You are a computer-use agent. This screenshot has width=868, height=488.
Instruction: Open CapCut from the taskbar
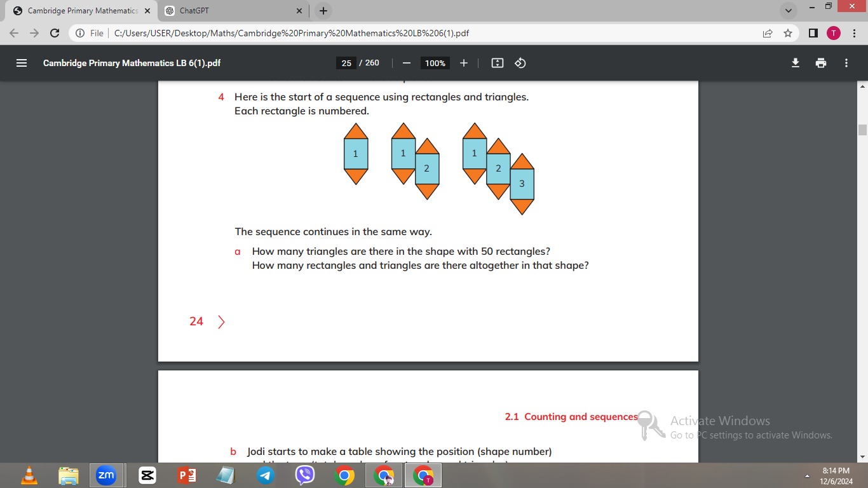(x=147, y=475)
